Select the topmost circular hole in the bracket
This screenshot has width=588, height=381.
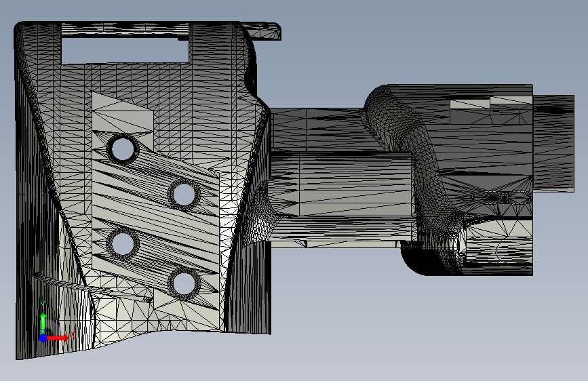pos(123,148)
